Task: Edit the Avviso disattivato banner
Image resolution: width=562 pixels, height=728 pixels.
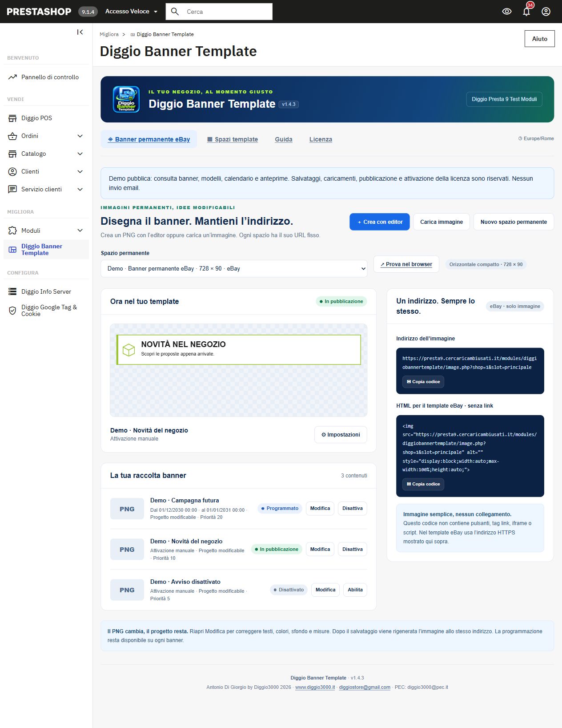Action: tap(325, 590)
